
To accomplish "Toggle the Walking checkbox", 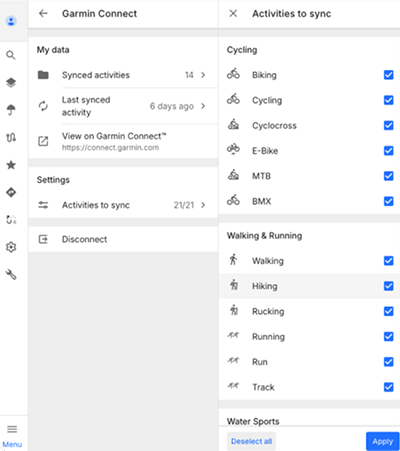I will (x=389, y=261).
